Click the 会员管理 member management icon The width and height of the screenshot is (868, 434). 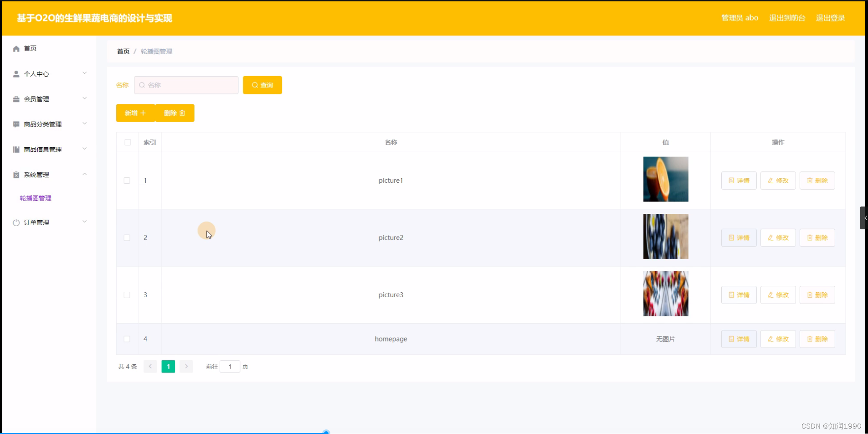pyautogui.click(x=16, y=99)
